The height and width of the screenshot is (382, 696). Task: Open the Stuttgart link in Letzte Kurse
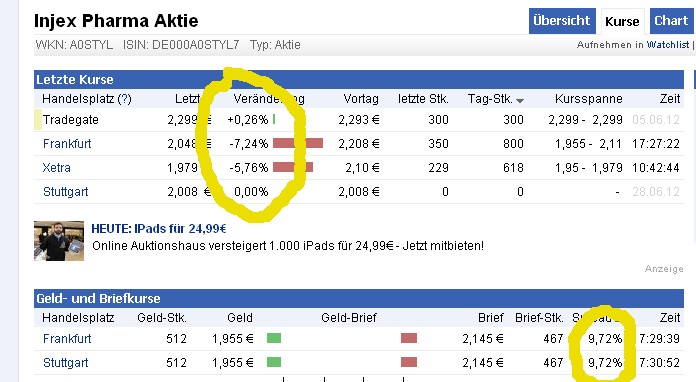[66, 192]
